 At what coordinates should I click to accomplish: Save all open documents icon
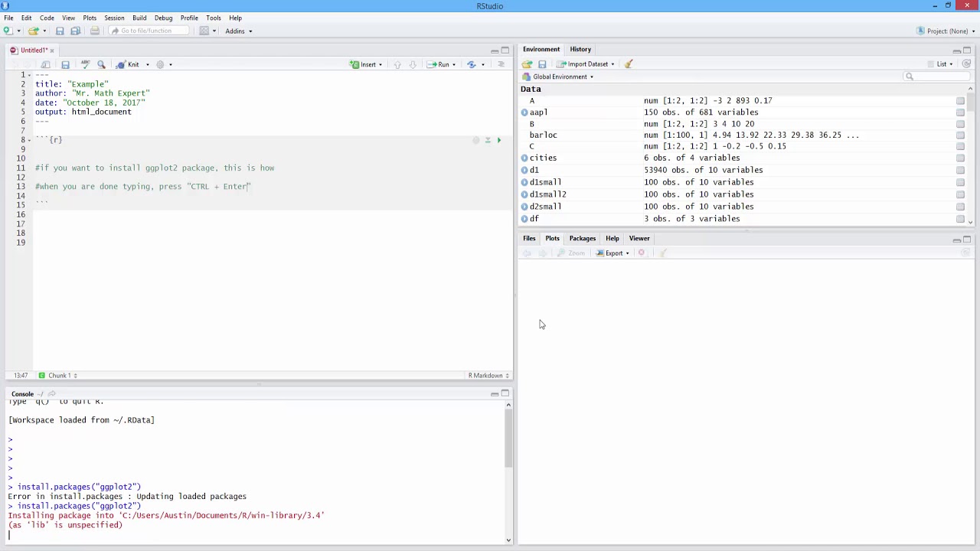pos(75,31)
